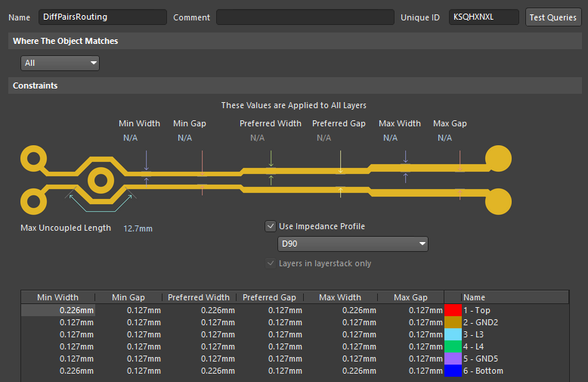The height and width of the screenshot is (382, 588).
Task: Click Max Width cell in Bottom row
Action: [341, 371]
